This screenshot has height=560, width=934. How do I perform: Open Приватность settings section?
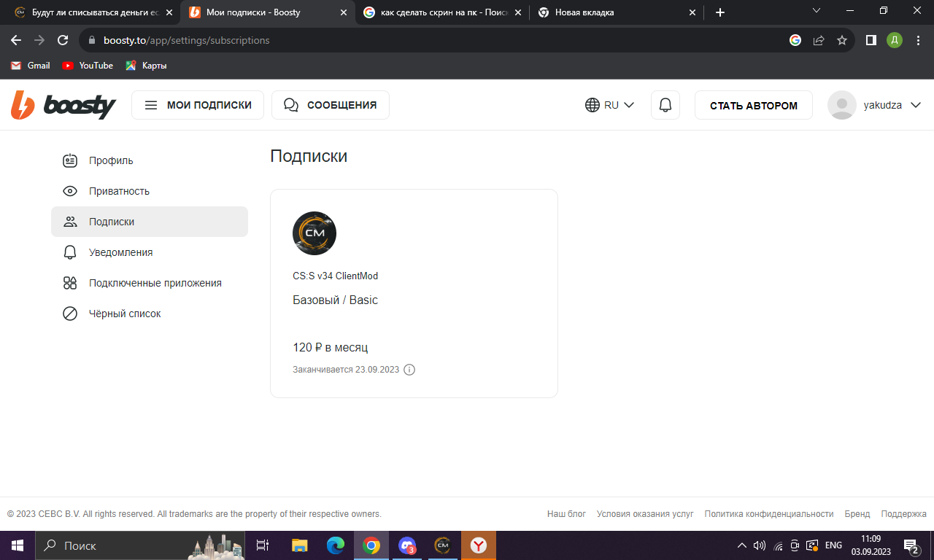[x=119, y=191]
